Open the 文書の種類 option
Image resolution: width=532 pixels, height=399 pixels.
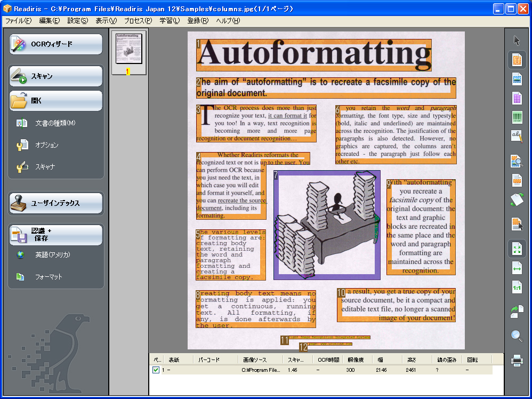(55, 123)
